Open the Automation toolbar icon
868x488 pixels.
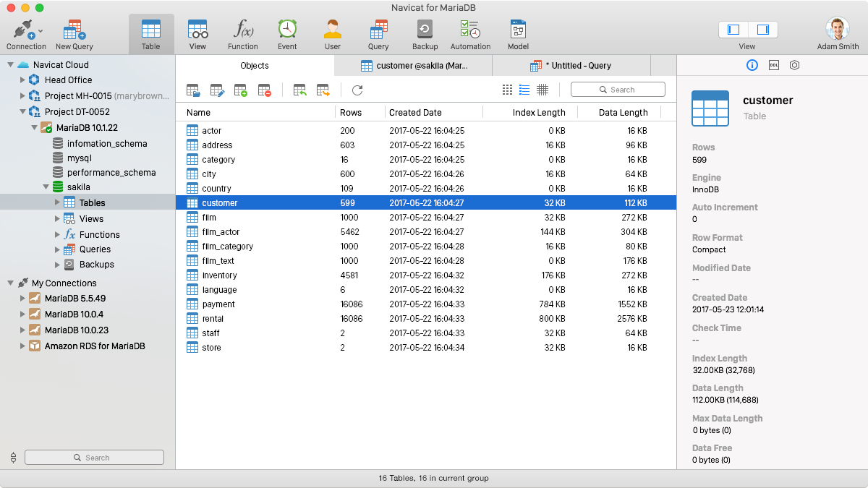(470, 29)
